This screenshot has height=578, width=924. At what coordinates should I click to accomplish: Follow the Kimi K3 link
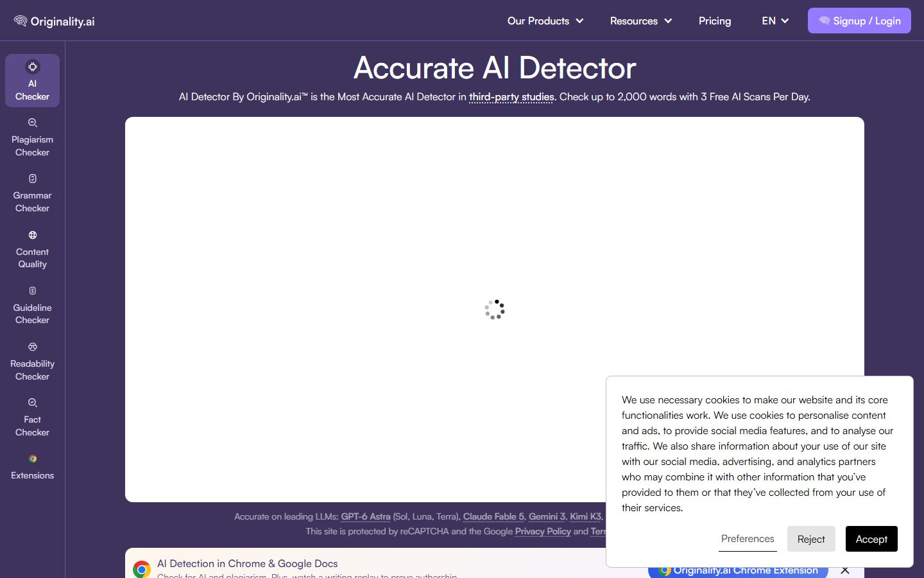(585, 516)
